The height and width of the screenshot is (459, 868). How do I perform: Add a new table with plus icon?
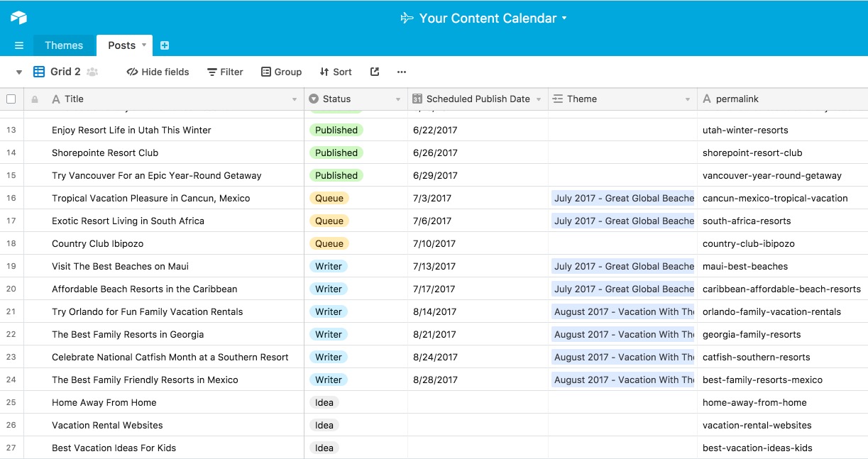[165, 45]
